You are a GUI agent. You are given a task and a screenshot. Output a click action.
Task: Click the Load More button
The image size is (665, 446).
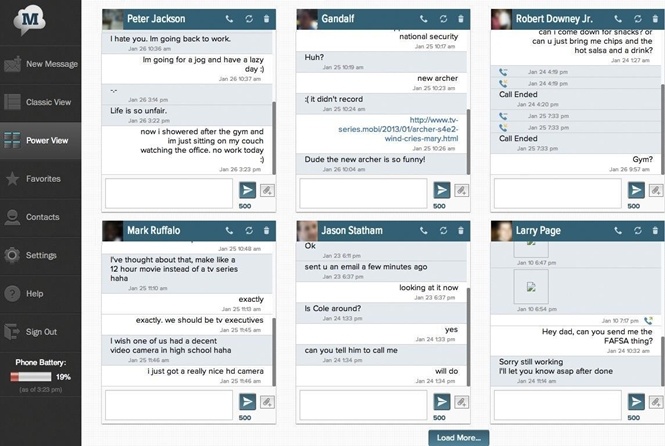458,437
